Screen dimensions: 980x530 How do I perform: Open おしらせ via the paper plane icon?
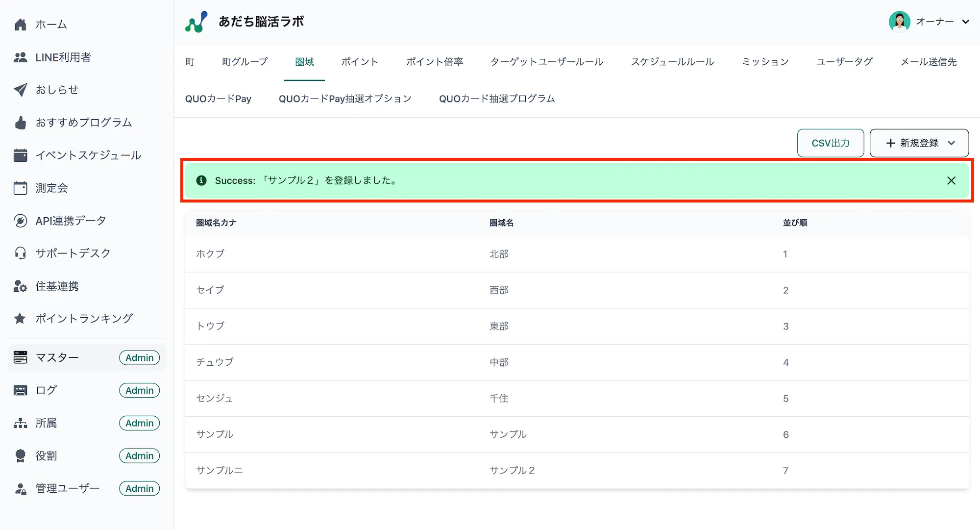pos(20,90)
